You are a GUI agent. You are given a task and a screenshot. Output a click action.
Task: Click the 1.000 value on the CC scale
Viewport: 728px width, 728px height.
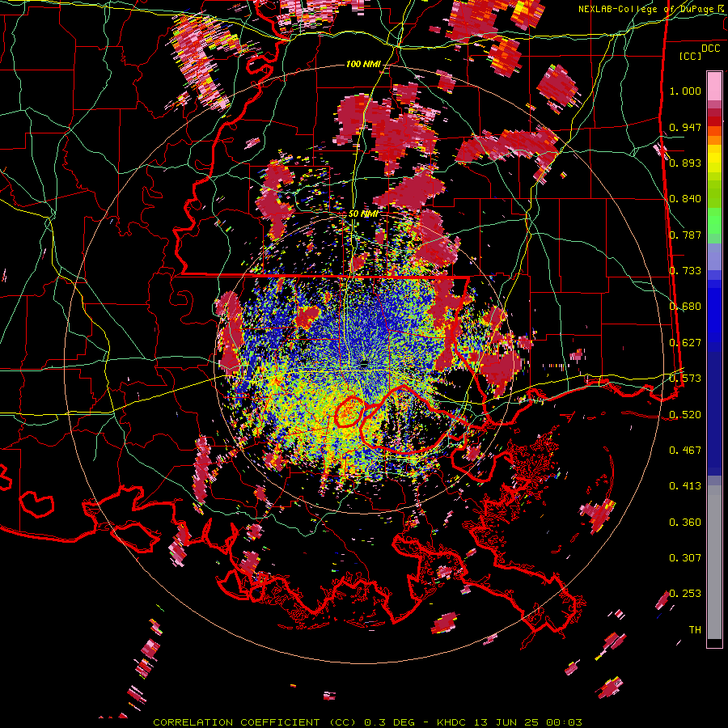tap(685, 91)
